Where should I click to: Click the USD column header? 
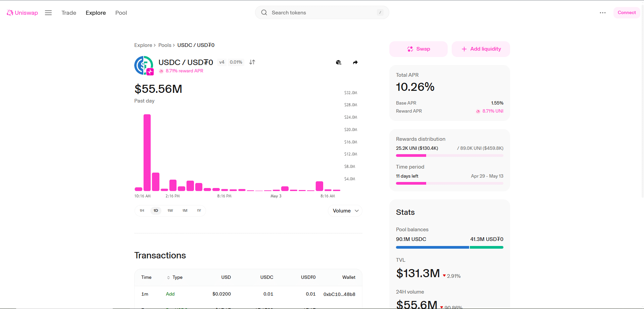(226, 277)
